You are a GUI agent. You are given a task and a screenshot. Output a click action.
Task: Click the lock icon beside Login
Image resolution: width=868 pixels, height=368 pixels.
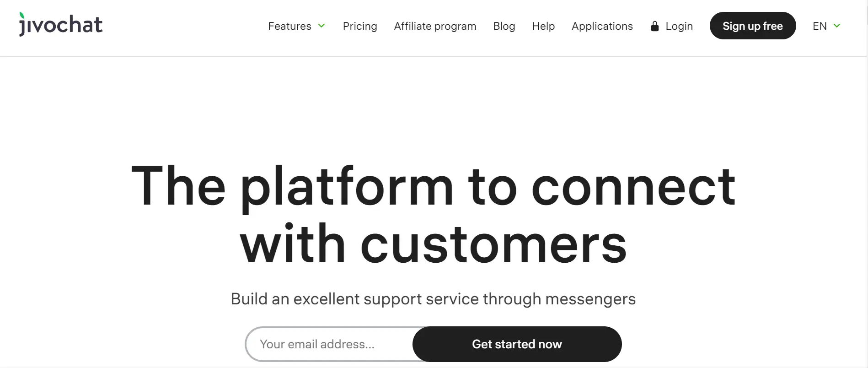coord(654,26)
